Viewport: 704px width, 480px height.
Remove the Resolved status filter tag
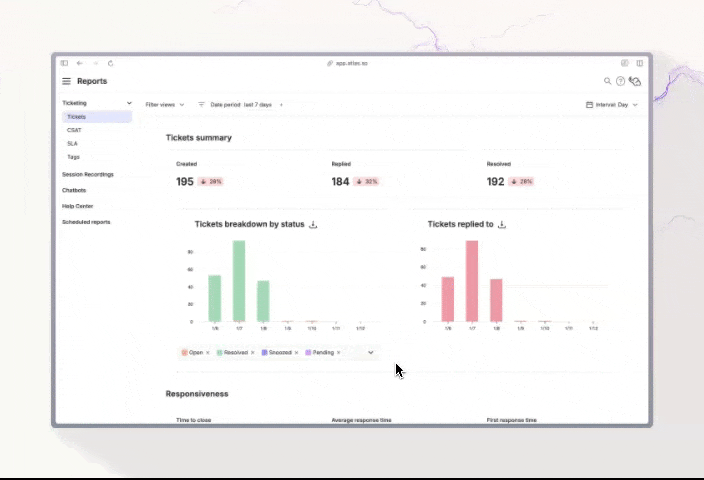click(253, 352)
